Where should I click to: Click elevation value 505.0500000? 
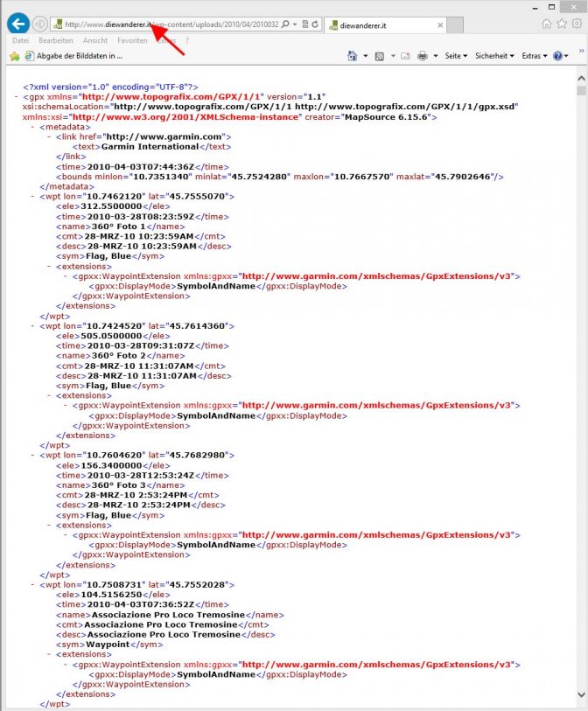[x=112, y=336]
